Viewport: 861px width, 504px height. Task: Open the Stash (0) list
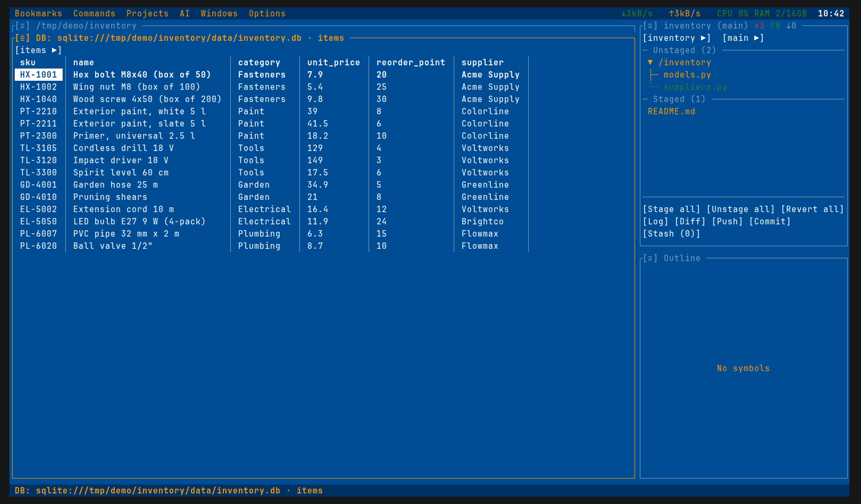click(x=671, y=234)
